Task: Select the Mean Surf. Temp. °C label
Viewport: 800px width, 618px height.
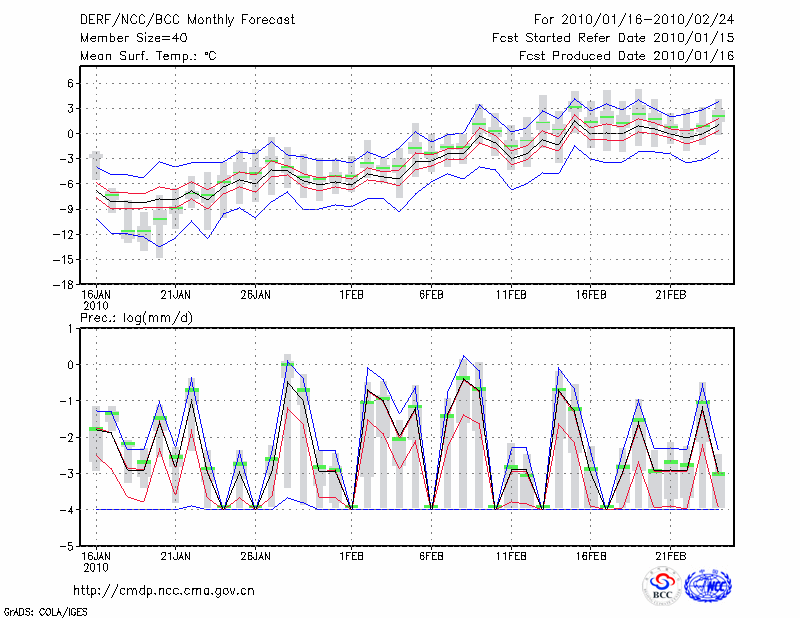Action: (149, 56)
